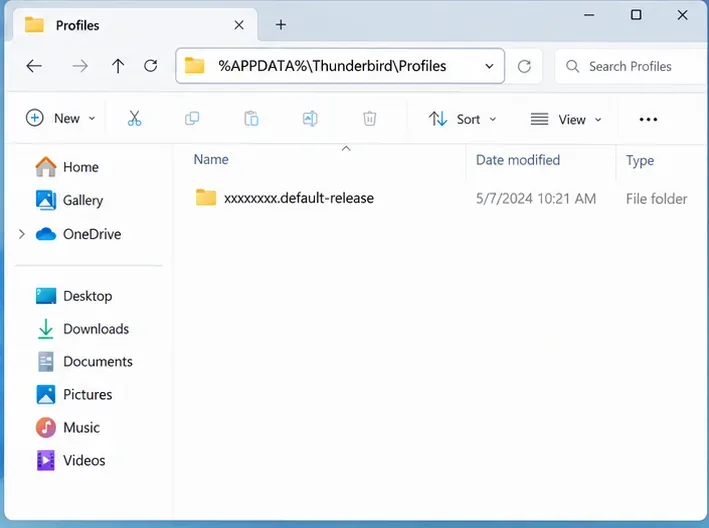Toggle sort direction arrow above Name column
Image resolution: width=709 pixels, height=528 pixels.
tap(346, 148)
